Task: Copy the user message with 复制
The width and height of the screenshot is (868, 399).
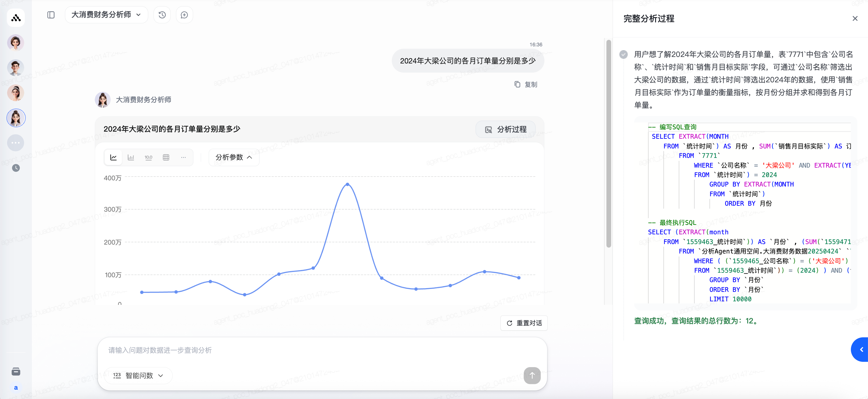Action: pyautogui.click(x=526, y=84)
